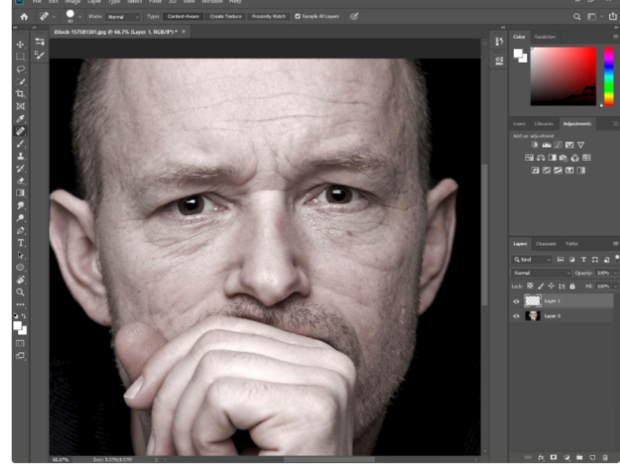620x464 pixels.
Task: Select the Gradient tool
Action: click(x=21, y=193)
